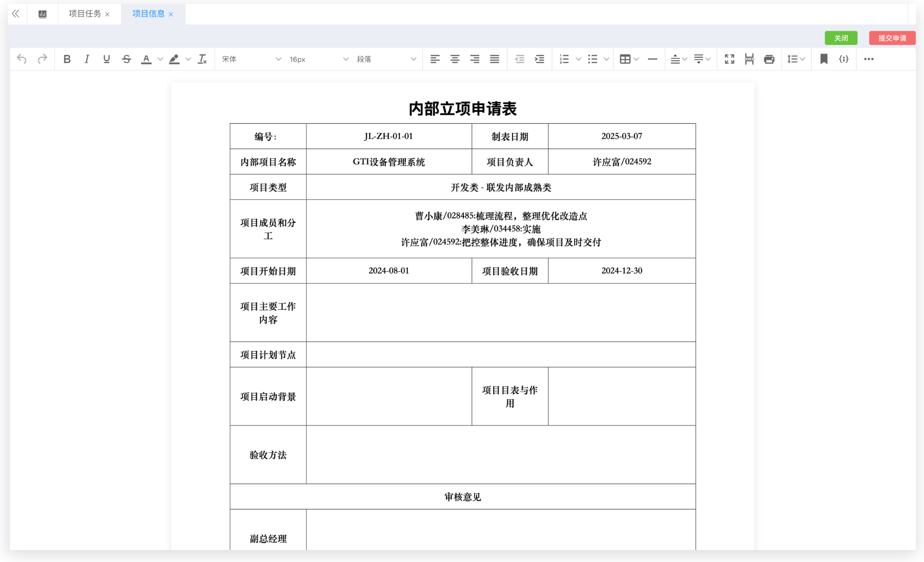The width and height of the screenshot is (924, 562).
Task: Open the insert table menu
Action: [629, 59]
